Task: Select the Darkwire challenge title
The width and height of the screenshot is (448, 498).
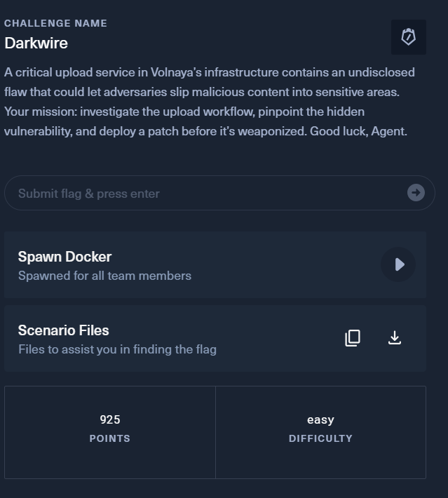Action: tap(36, 43)
